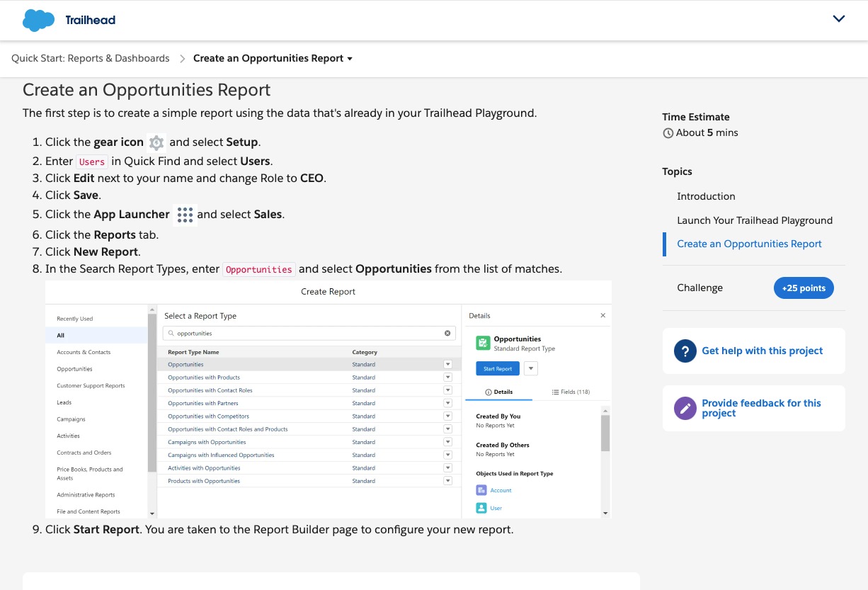Open dropdown arrow next to Start Report
Screen dimensions: 868x590
click(531, 368)
